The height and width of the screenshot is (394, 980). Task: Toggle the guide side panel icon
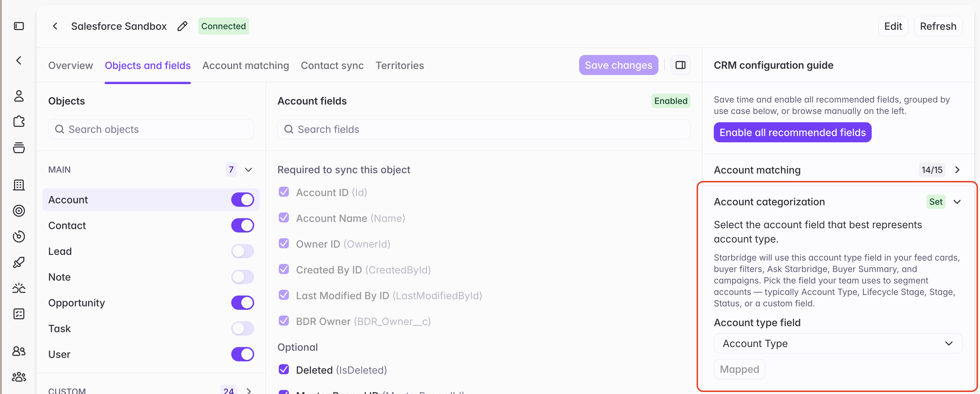(680, 65)
